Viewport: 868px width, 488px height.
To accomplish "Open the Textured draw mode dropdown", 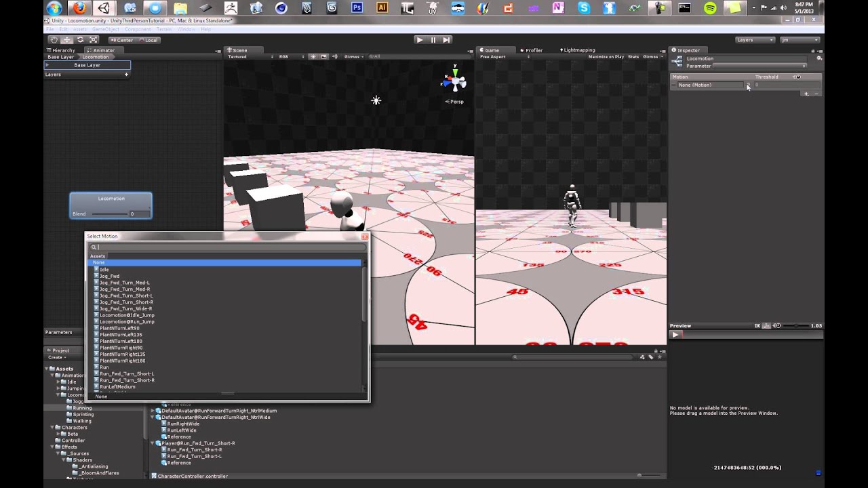I will (250, 57).
